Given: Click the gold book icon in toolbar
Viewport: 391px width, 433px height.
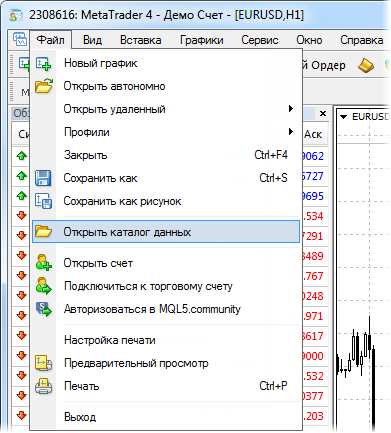Looking at the screenshot, I should click(366, 65).
